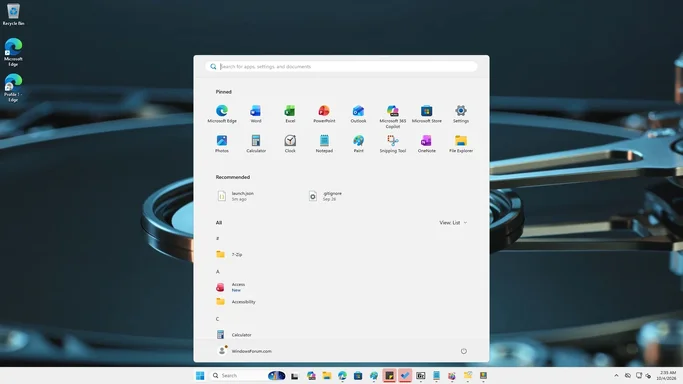Screen dimensions: 683x384
Task: Open recommended file launch.json
Action: point(237,196)
